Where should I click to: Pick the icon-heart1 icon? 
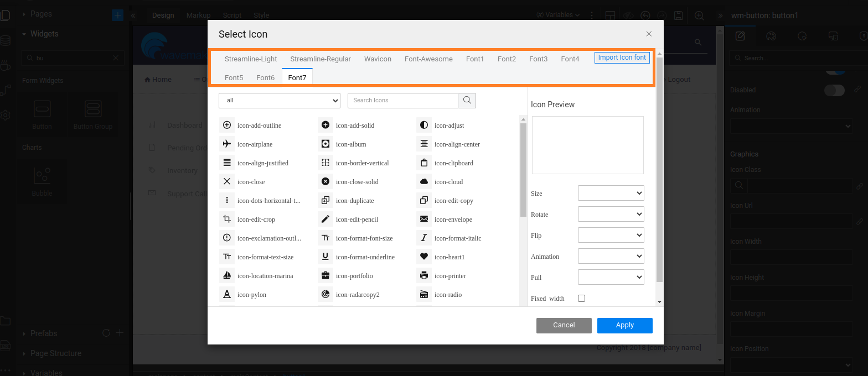coord(424,257)
